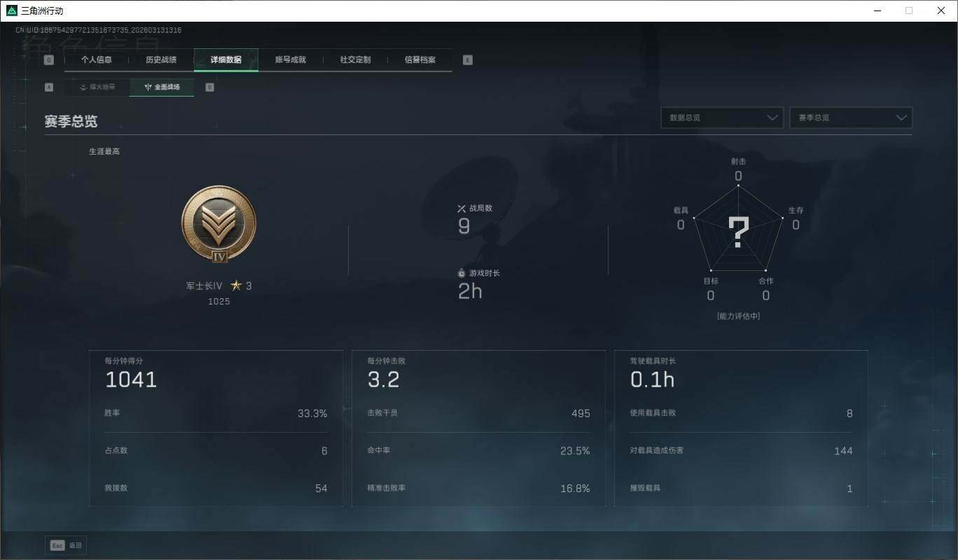Click the D key hint beside the mode tabs
The width and height of the screenshot is (958, 560).
pyautogui.click(x=210, y=87)
